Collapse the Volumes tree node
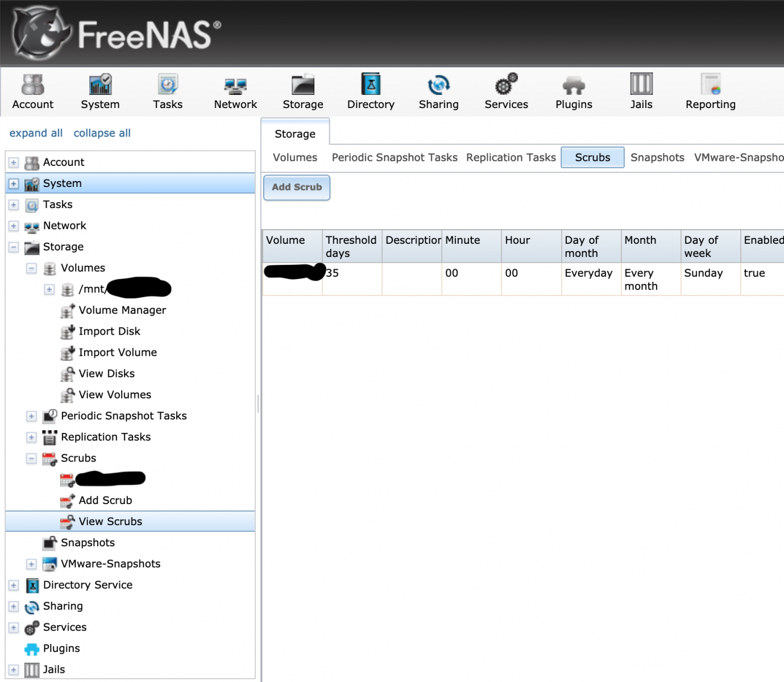The width and height of the screenshot is (784, 682). (31, 268)
